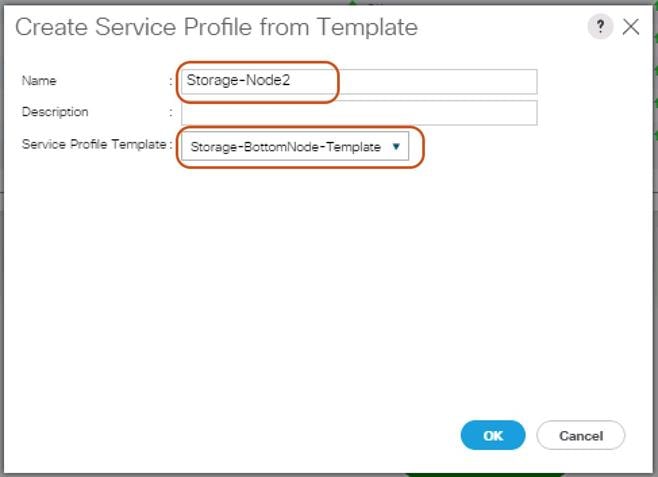Click the Description field label
This screenshot has height=477, width=658.
(x=55, y=112)
